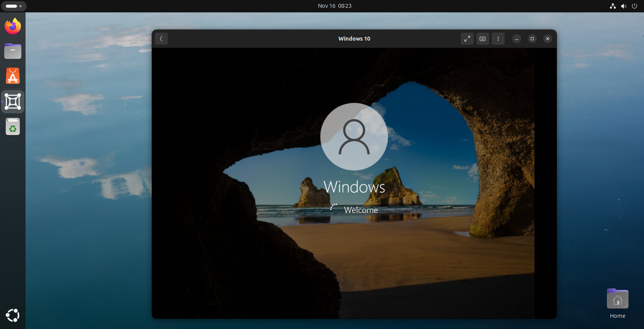The width and height of the screenshot is (644, 329).
Task: Open the network status icon
Action: pos(613,6)
